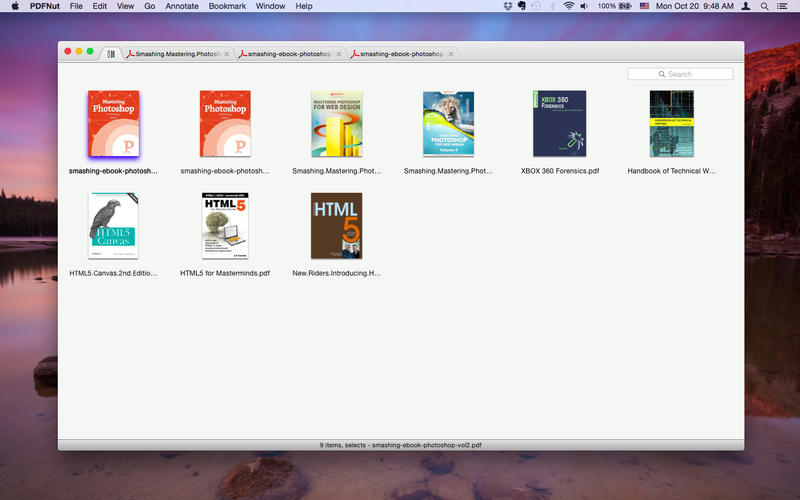Close the Smashing.Mastering.Photoshop tab
This screenshot has width=800, height=500.
(x=227, y=53)
